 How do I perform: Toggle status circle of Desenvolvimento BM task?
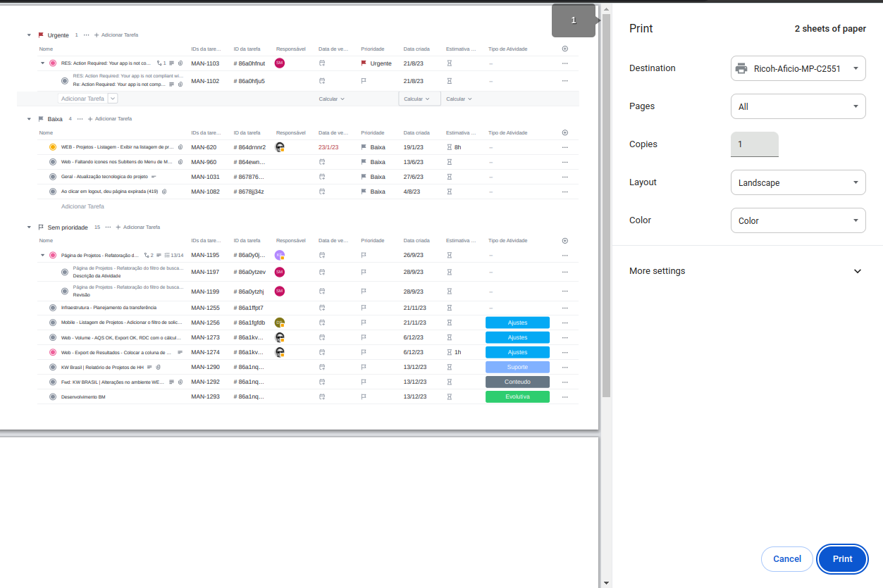pyautogui.click(x=53, y=397)
